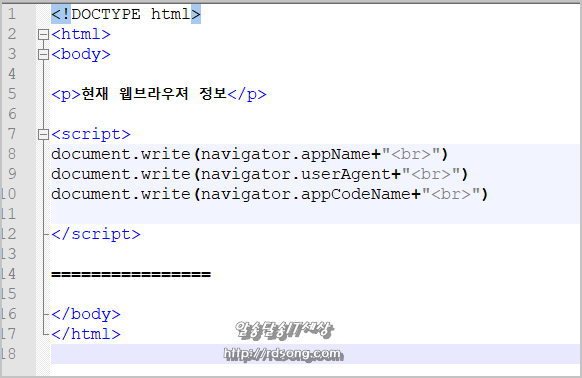This screenshot has height=378, width=582.
Task: Click the opening <body> tag
Action: pos(81,55)
